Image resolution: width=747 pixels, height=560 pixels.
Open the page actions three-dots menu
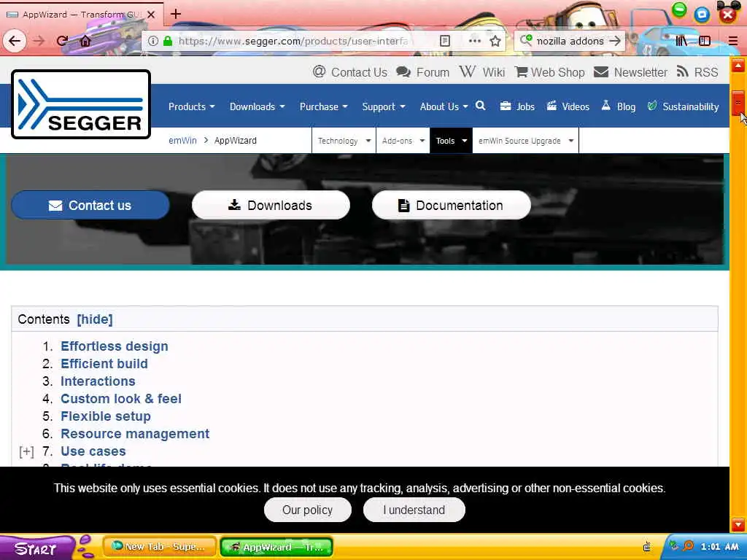tap(474, 41)
